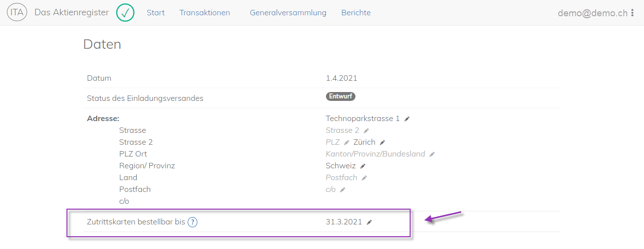Edit Kanton/Provinz/Bundesland via pencil icon
Viewport: 644px width, 249px height.
[x=432, y=155]
